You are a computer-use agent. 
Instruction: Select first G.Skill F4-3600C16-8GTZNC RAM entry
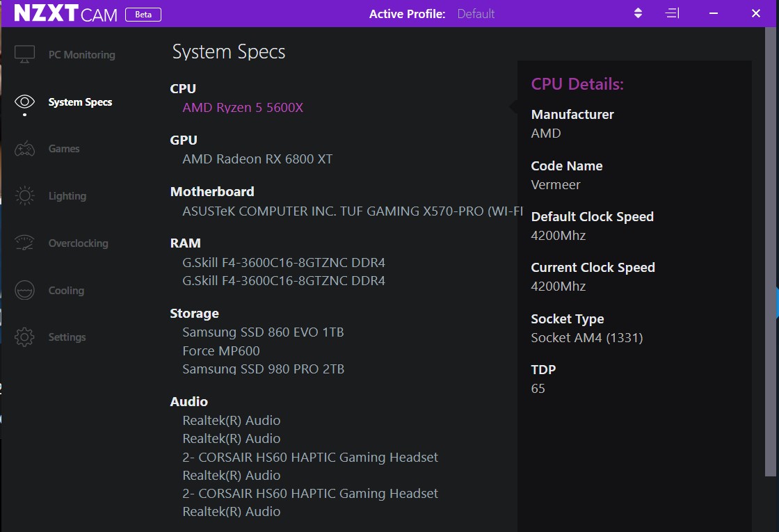[x=284, y=262]
